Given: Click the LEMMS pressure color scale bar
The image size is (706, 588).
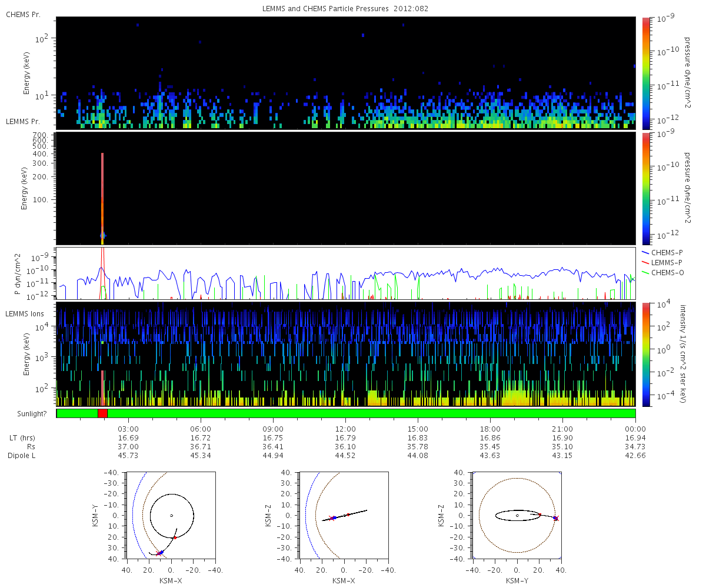Looking at the screenshot, I should point(646,188).
